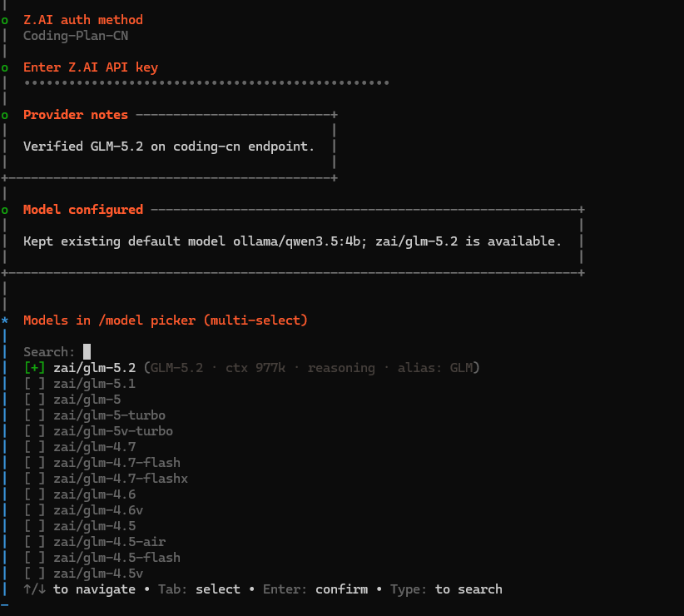Click the zai/glm-4.6 model name
Viewport: 684px width, 616px height.
[x=95, y=494]
